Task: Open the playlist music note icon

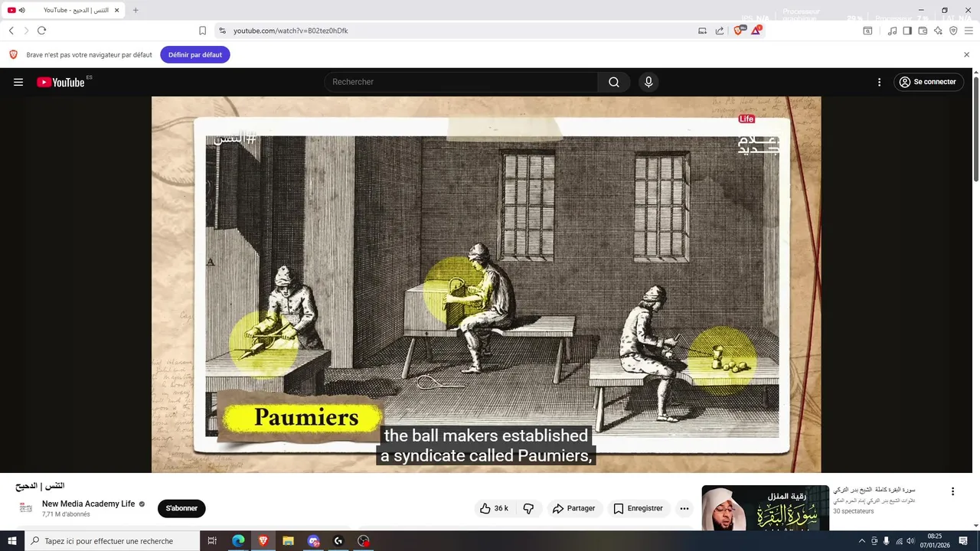Action: (x=892, y=31)
